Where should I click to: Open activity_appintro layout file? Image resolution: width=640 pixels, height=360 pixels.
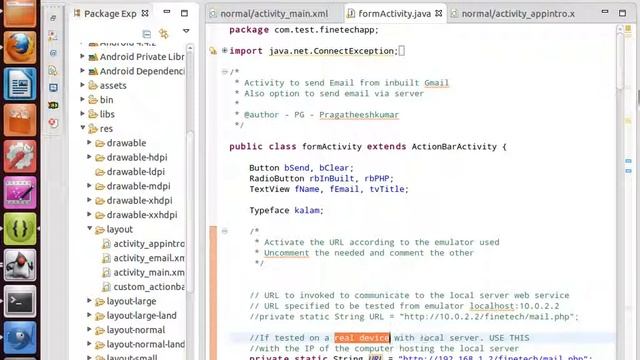pyautogui.click(x=149, y=244)
